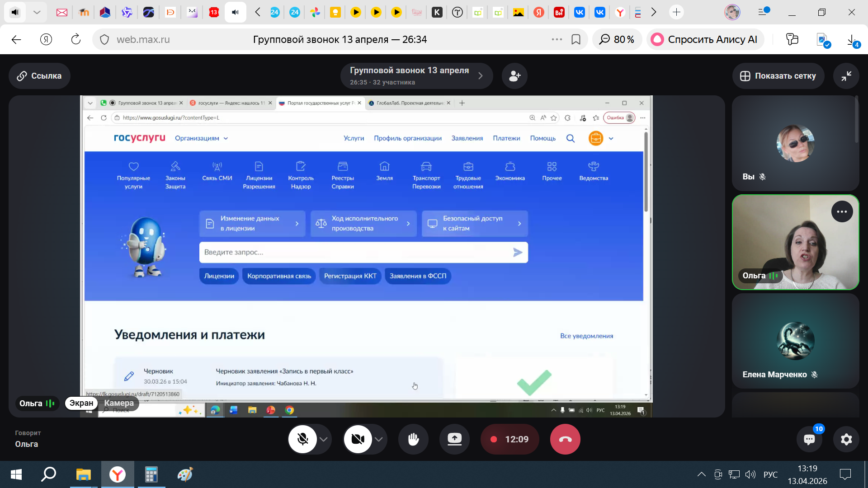The image size is (868, 488).
Task: Switch to the red '13' browser tab
Action: point(214,12)
